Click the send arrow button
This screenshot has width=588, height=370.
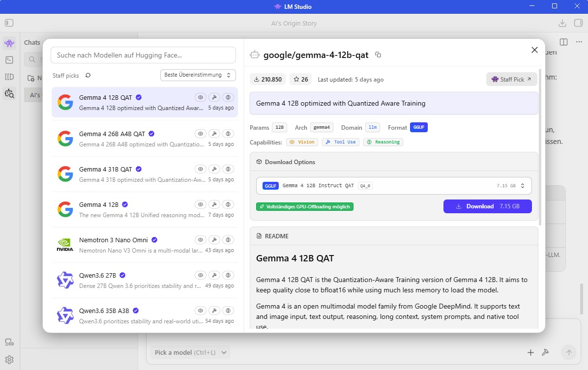point(568,352)
